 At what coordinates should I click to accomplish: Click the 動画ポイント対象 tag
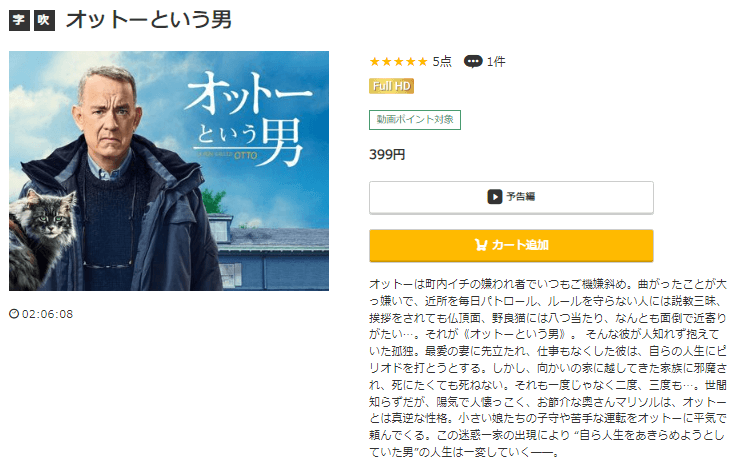pyautogui.click(x=415, y=120)
